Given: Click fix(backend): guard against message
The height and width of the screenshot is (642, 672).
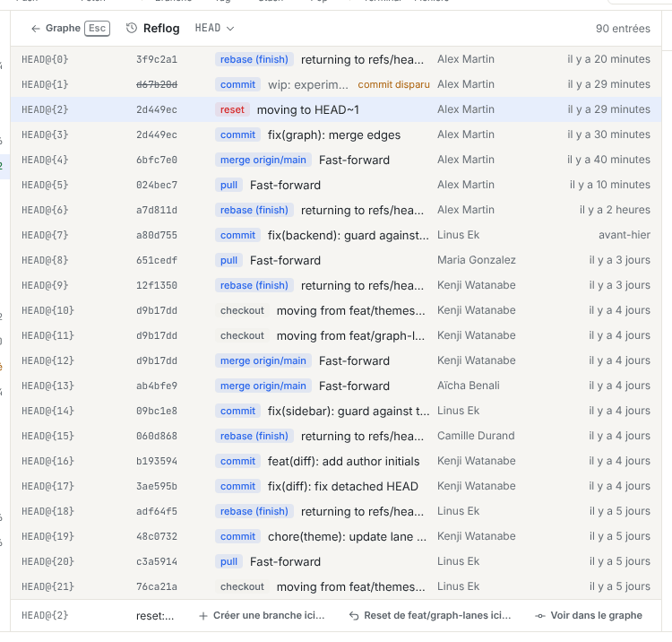Looking at the screenshot, I should click(x=348, y=235).
